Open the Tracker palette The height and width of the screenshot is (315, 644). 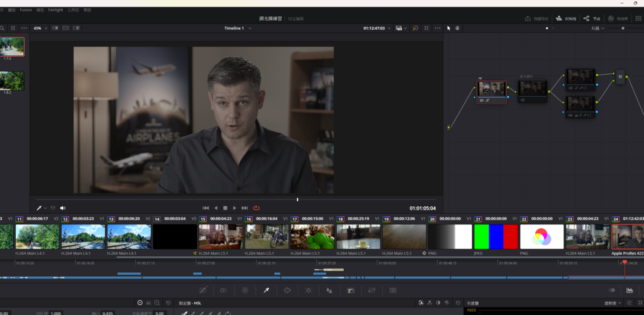[x=308, y=290]
